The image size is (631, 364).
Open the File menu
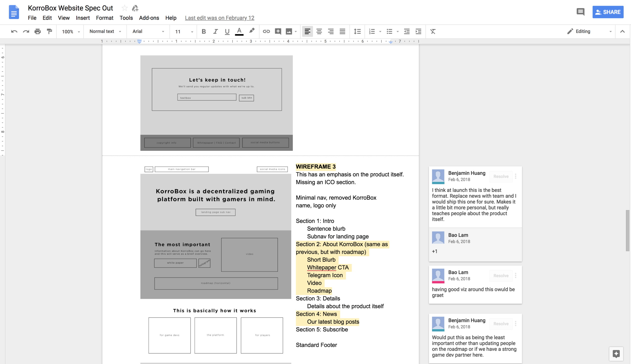(32, 18)
